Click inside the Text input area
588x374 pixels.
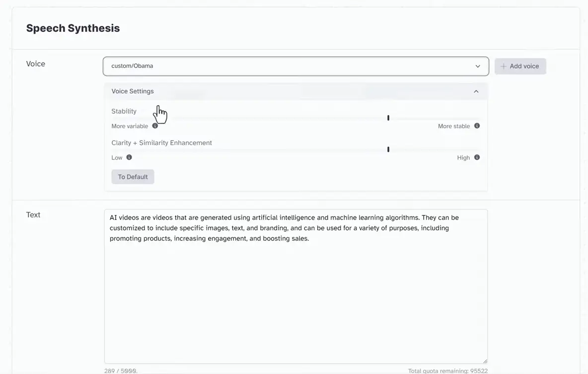pyautogui.click(x=295, y=286)
